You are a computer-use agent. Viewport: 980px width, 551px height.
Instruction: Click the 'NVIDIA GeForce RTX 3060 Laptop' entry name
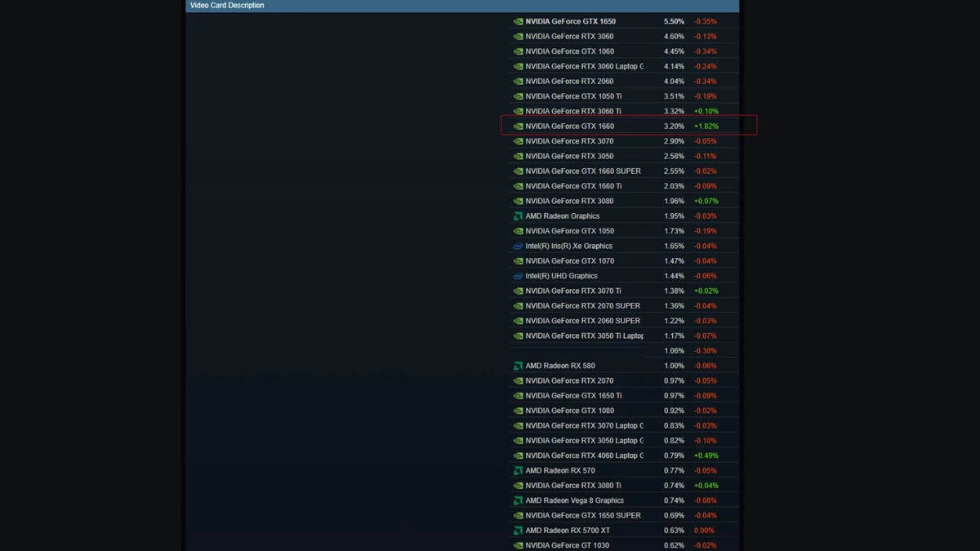point(585,66)
